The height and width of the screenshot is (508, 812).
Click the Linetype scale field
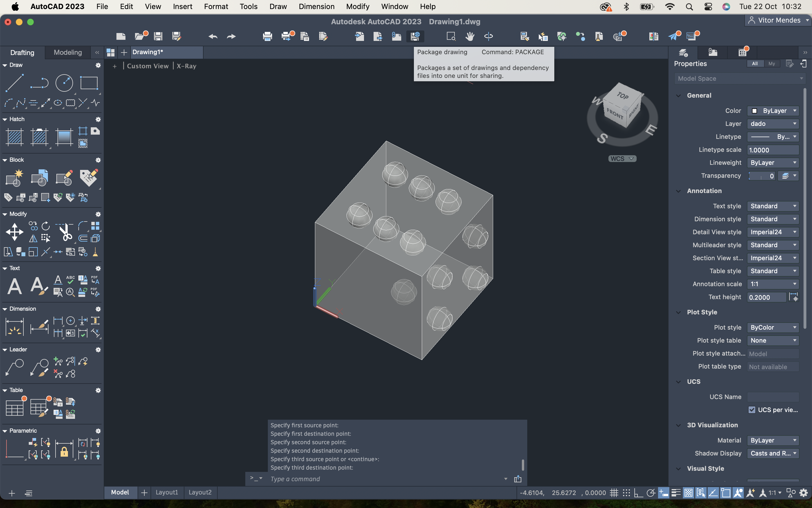click(773, 150)
